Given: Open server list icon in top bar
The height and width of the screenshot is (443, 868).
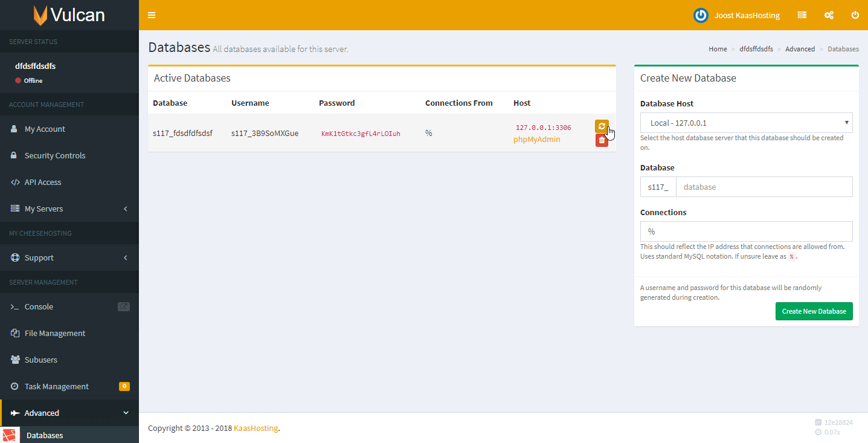Looking at the screenshot, I should tap(802, 15).
